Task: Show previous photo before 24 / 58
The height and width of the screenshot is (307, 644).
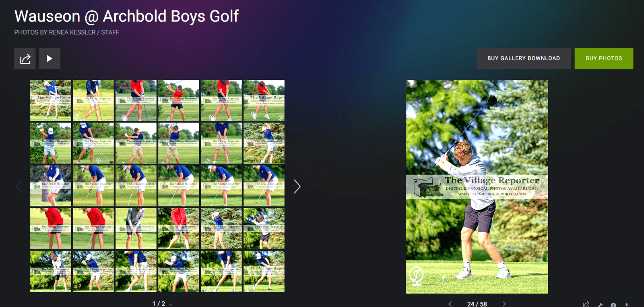Action: pos(450,304)
